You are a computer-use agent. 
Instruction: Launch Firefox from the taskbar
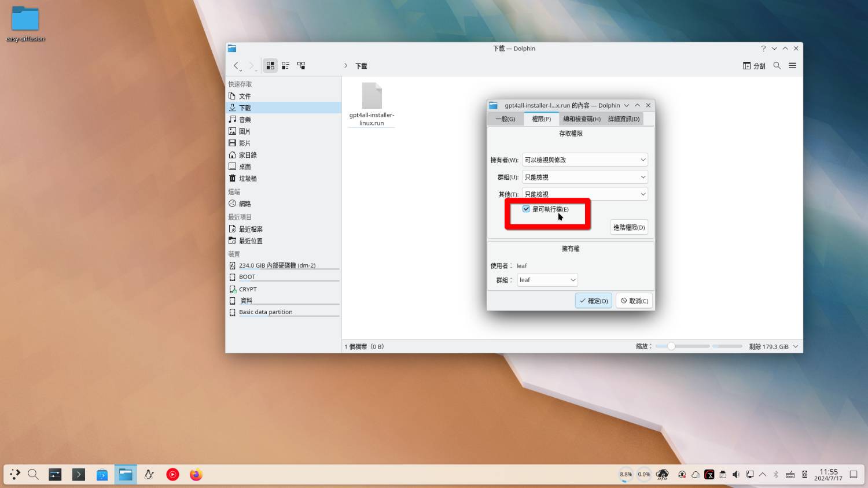(x=196, y=475)
